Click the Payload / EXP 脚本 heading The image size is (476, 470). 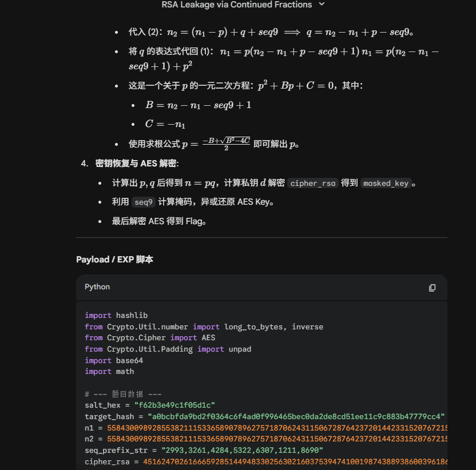(x=114, y=260)
